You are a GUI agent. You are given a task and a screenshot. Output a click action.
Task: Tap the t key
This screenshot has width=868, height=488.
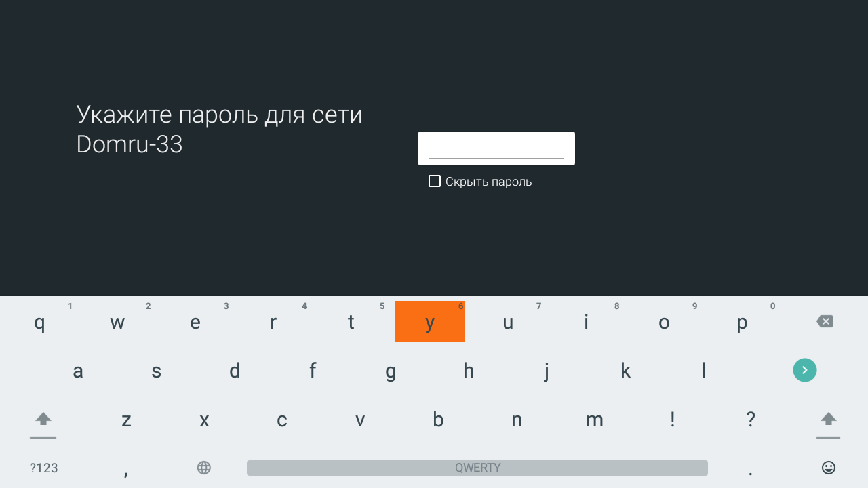(x=351, y=321)
